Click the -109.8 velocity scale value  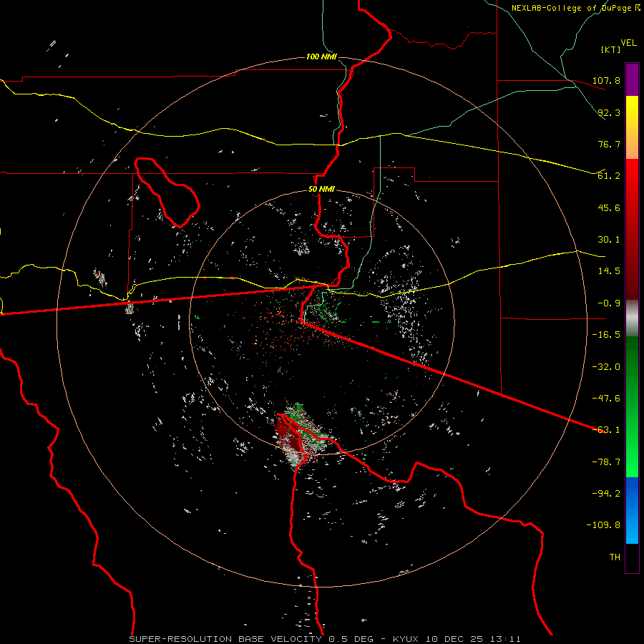tap(603, 525)
